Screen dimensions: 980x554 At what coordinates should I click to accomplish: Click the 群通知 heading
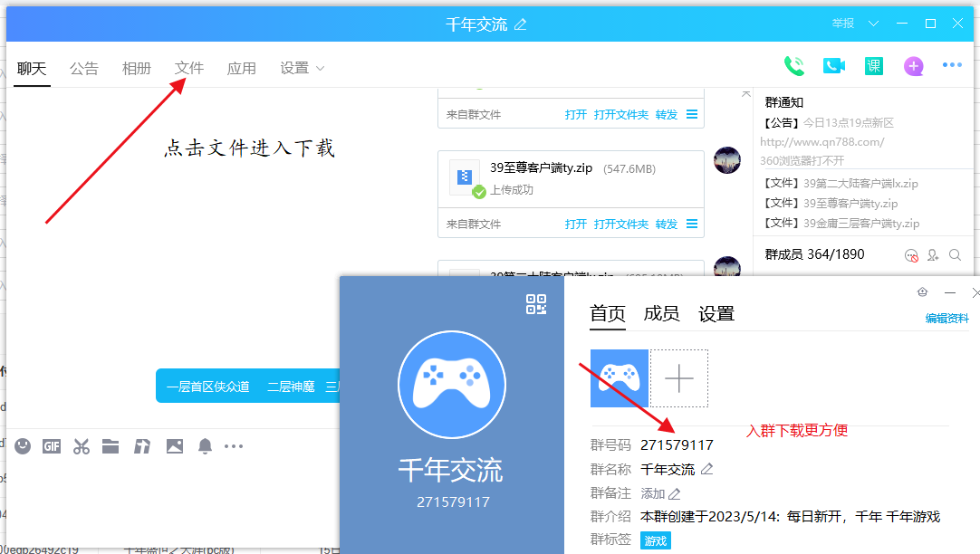pyautogui.click(x=784, y=102)
